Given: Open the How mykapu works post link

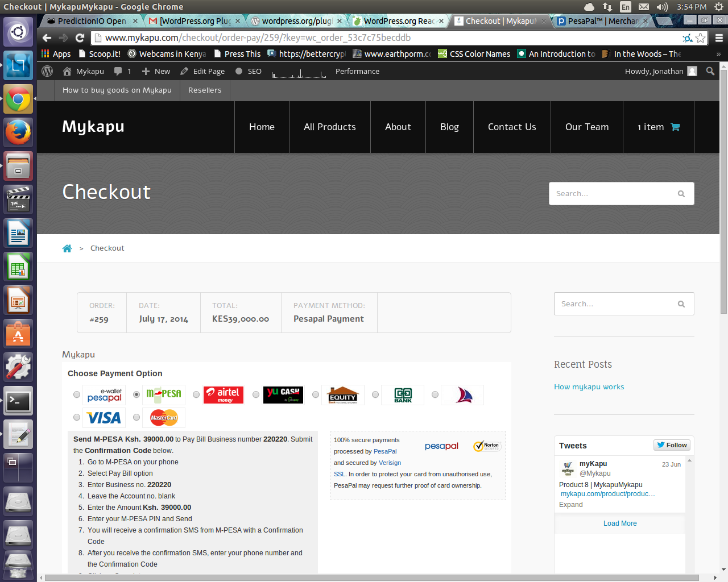Looking at the screenshot, I should click(x=589, y=387).
